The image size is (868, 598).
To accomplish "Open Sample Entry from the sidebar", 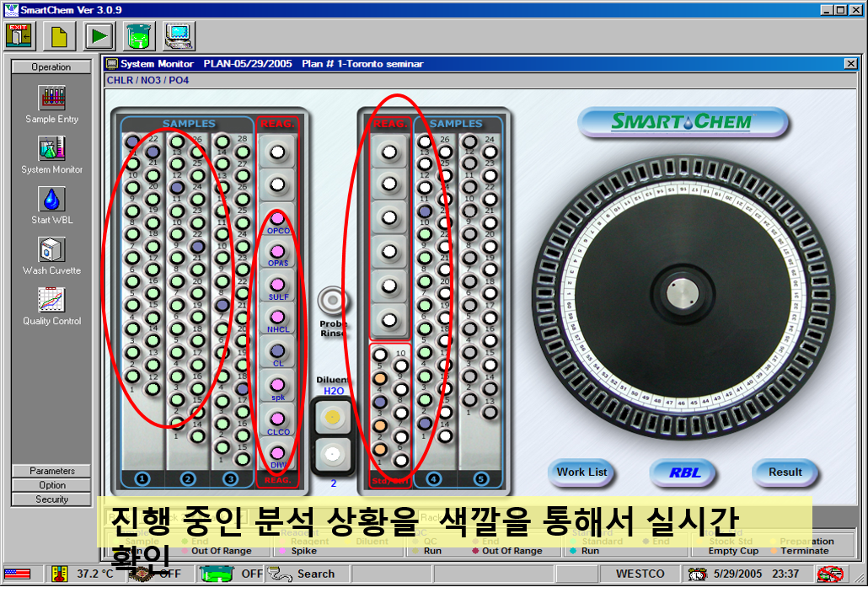I will [x=52, y=99].
